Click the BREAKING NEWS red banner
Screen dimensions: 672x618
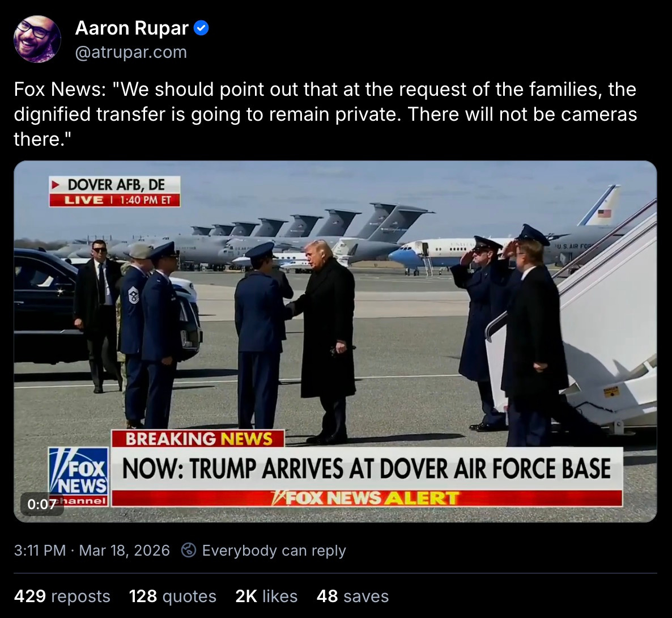pyautogui.click(x=198, y=439)
